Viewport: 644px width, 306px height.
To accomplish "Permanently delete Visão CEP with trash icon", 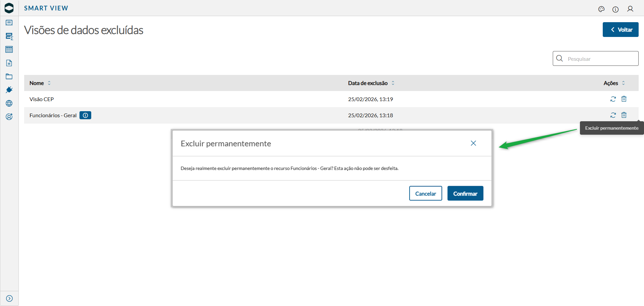I will tap(624, 99).
